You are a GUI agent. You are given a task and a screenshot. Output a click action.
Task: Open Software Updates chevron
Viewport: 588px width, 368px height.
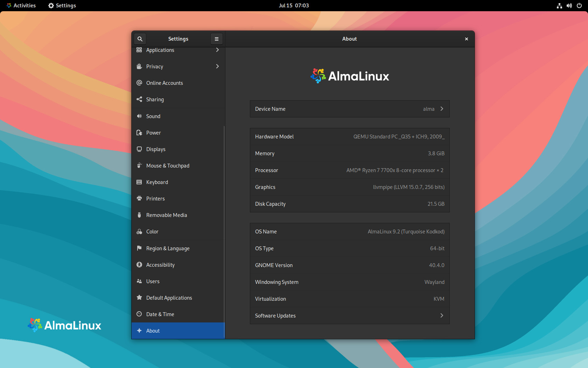tap(442, 316)
